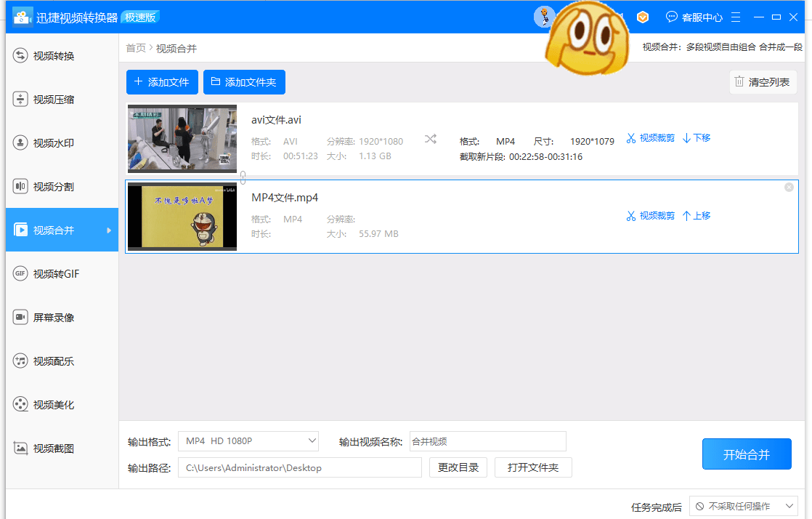Click 视频裁剪 for avi文件.avi
The image size is (812, 519).
(x=650, y=138)
